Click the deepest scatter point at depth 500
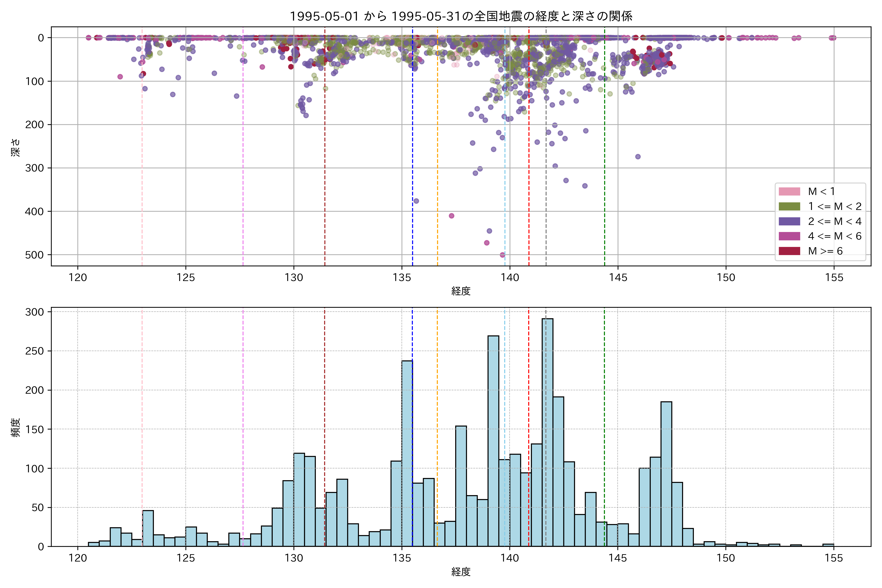The width and height of the screenshot is (882, 588). 502,255
